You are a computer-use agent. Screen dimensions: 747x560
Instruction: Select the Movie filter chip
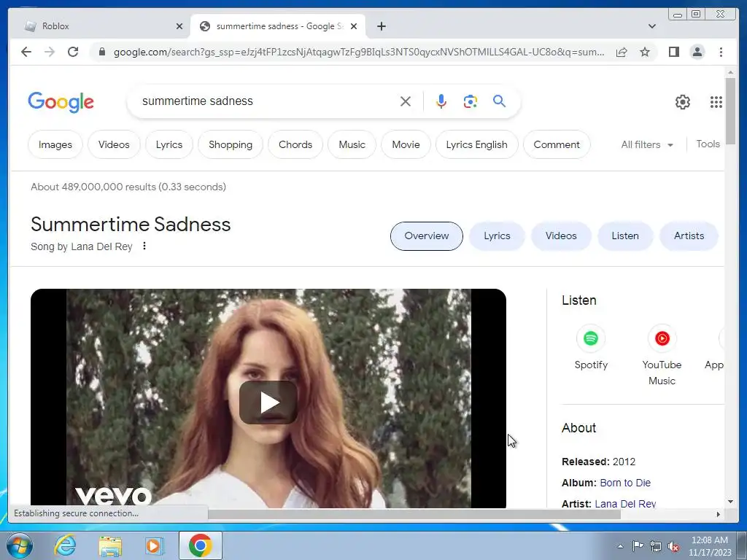pyautogui.click(x=406, y=145)
